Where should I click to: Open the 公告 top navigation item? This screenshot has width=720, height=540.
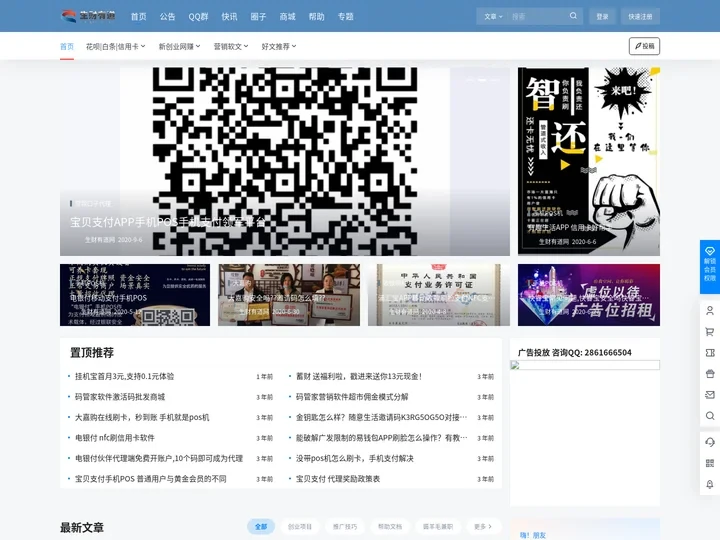coord(168,17)
